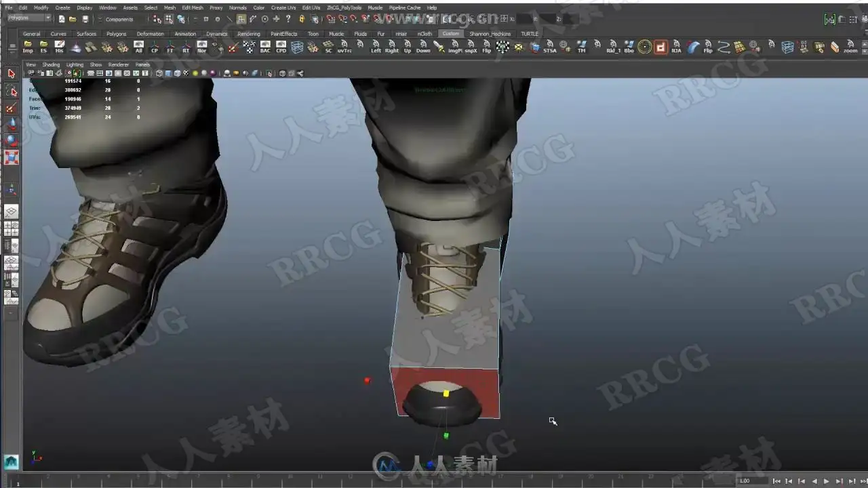Activate the Paint selection tool
Screen dimensions: 868x488
(12, 108)
